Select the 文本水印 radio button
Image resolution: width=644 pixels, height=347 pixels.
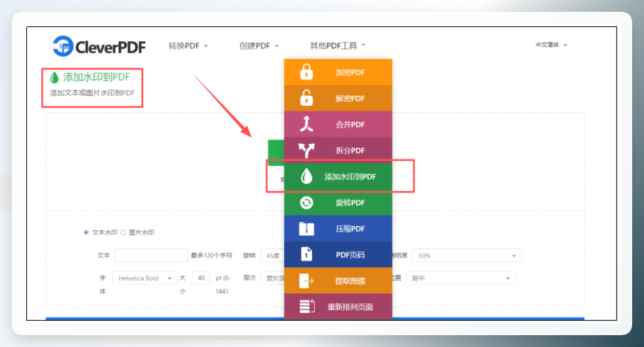(86, 233)
